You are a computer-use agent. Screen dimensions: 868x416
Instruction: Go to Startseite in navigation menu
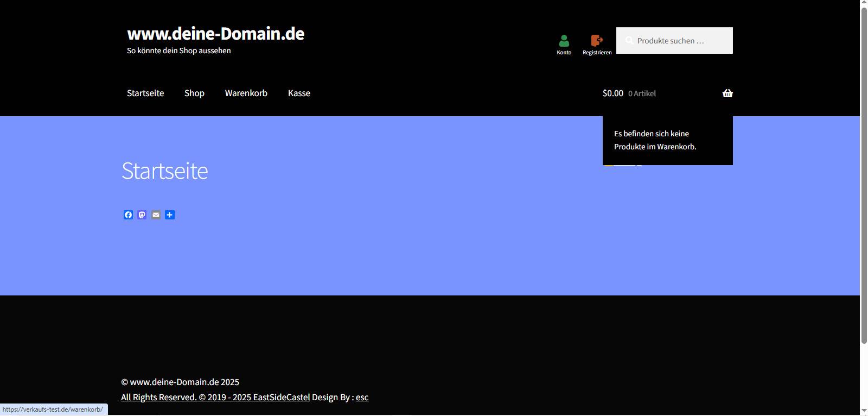[145, 93]
